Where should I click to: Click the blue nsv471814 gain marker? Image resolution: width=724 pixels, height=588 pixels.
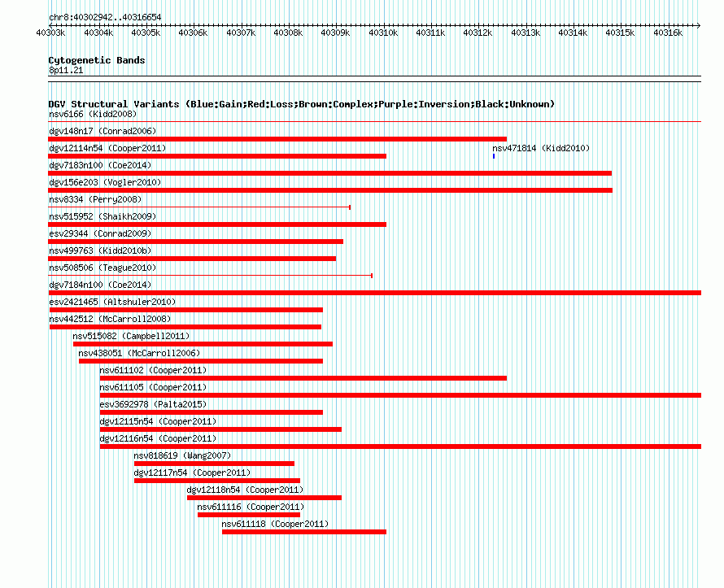[x=494, y=156]
